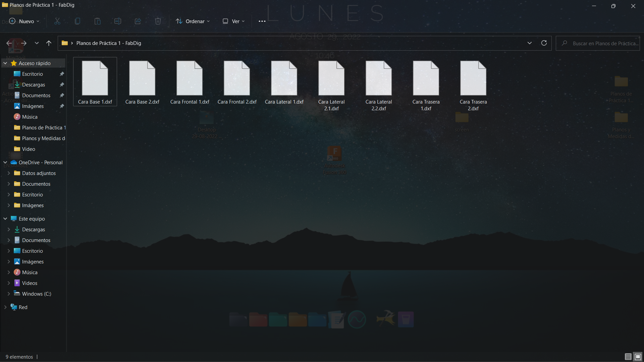This screenshot has height=362, width=644.
Task: Switch to details view in the status bar
Action: 627,357
